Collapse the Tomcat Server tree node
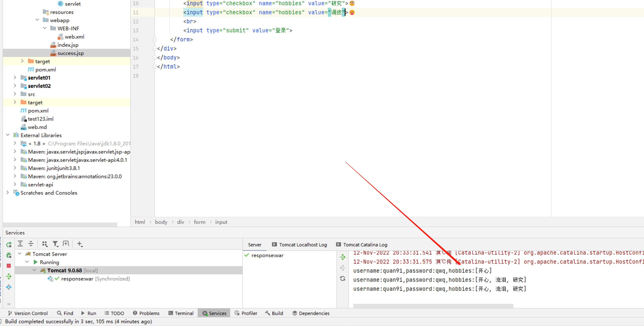644x326 pixels. 20,254
